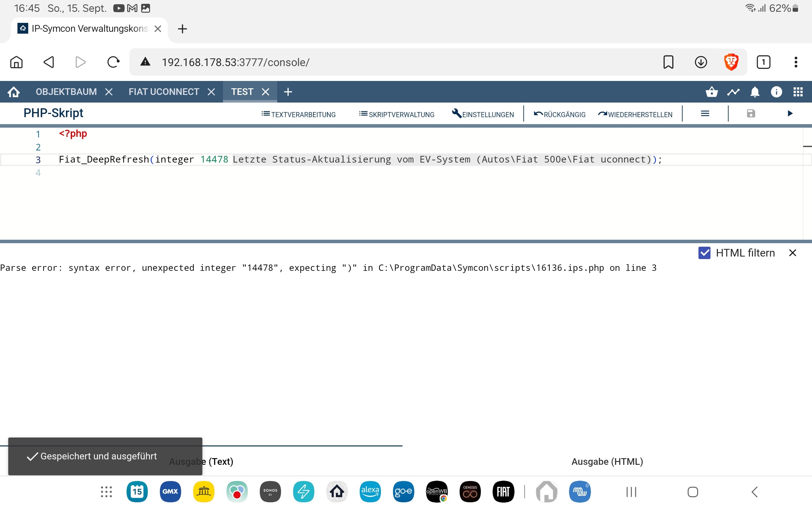Image resolution: width=812 pixels, height=508 pixels.
Task: Dismiss the Gespeichert und ausgeführt toast
Action: pyautogui.click(x=105, y=456)
